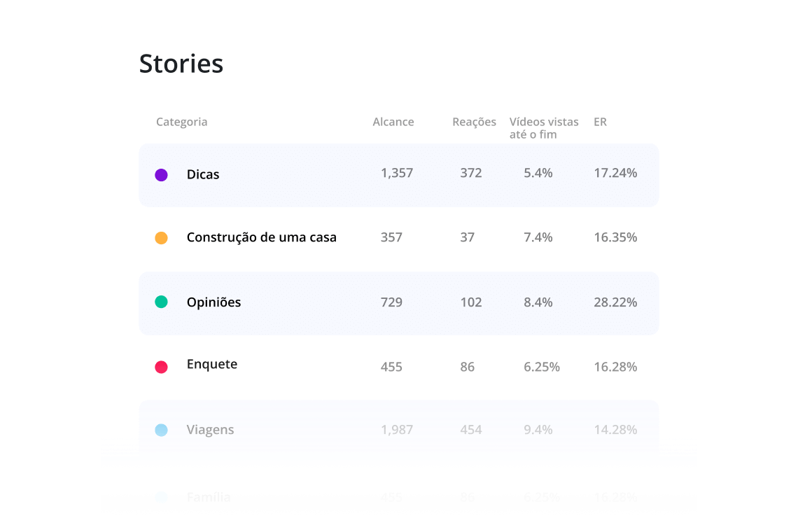Sort by the Categoria column header
798x532 pixels.
pos(181,121)
